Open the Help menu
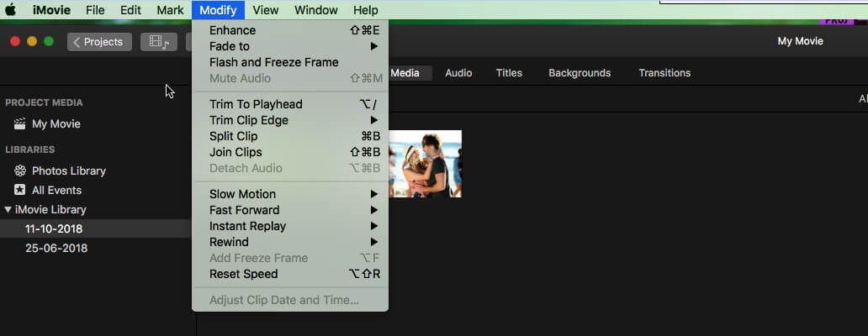The height and width of the screenshot is (336, 868). (x=366, y=10)
